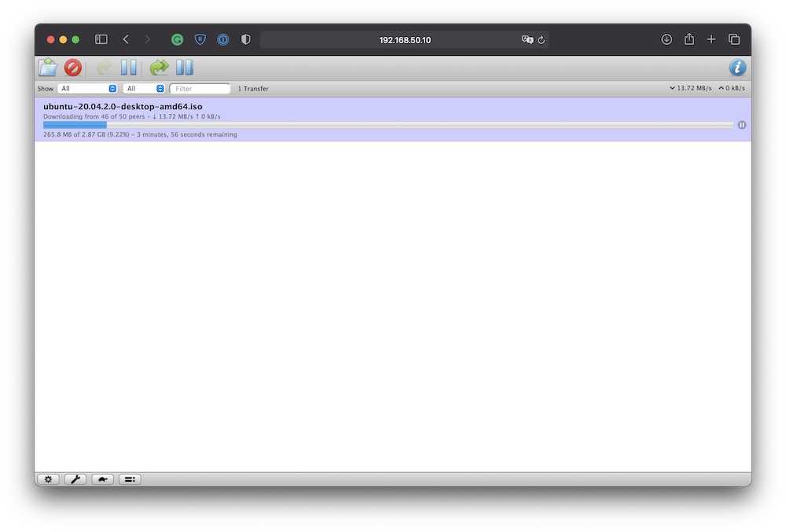The image size is (786, 532).
Task: Pause ubuntu torrent using row button
Action: (742, 125)
